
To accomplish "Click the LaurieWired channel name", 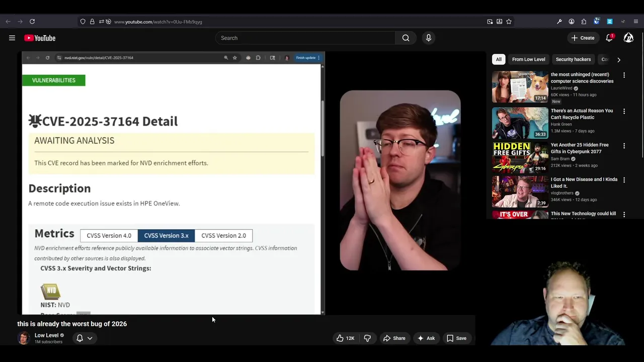I will 561,88.
